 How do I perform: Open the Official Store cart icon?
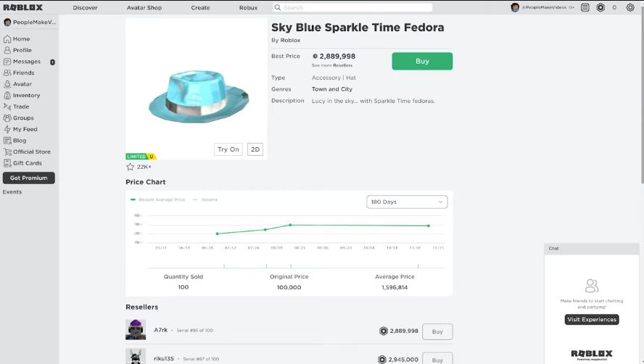7,152
